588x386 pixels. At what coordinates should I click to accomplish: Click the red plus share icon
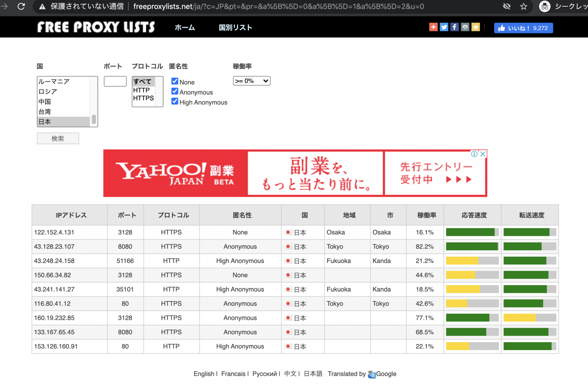(433, 27)
